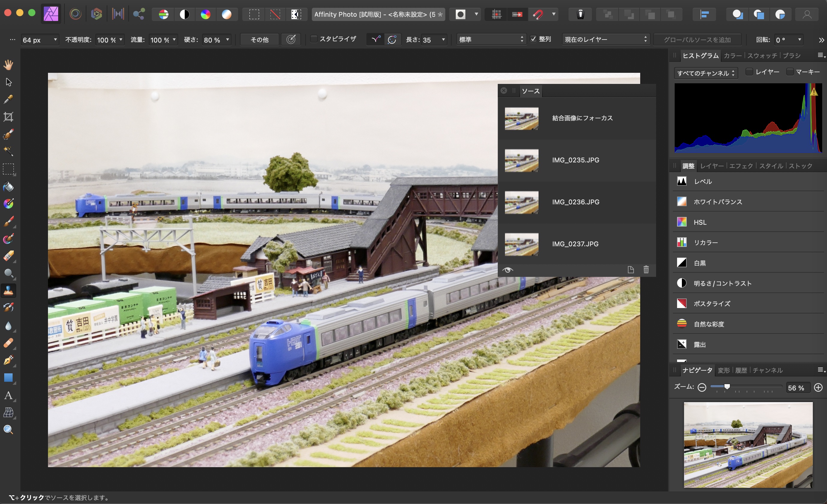Select the Text tool
The image size is (827, 504).
[8, 396]
